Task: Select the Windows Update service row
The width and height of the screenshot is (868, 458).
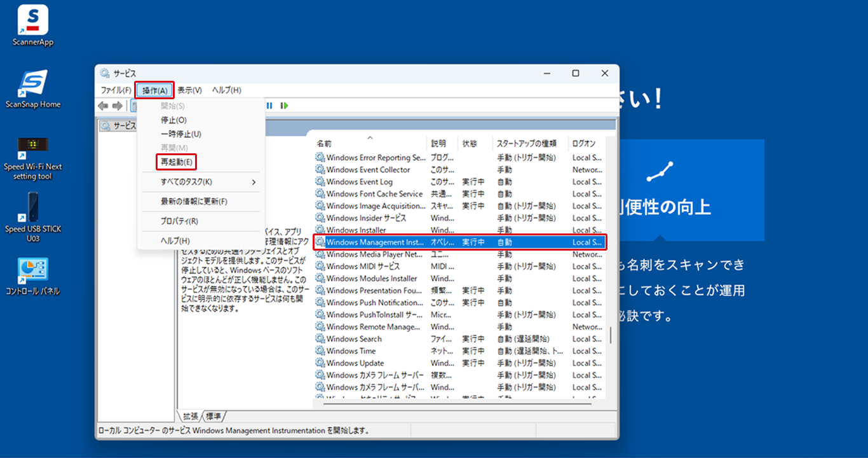Action: pyautogui.click(x=355, y=363)
